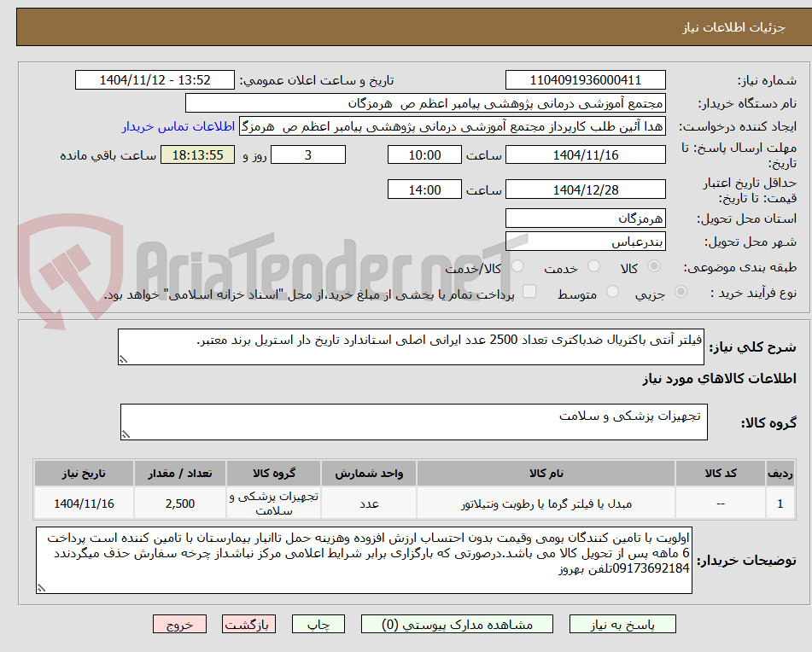The image size is (812, 652).
Task: Click the days remaining field showing 3
Action: pyautogui.click(x=308, y=154)
